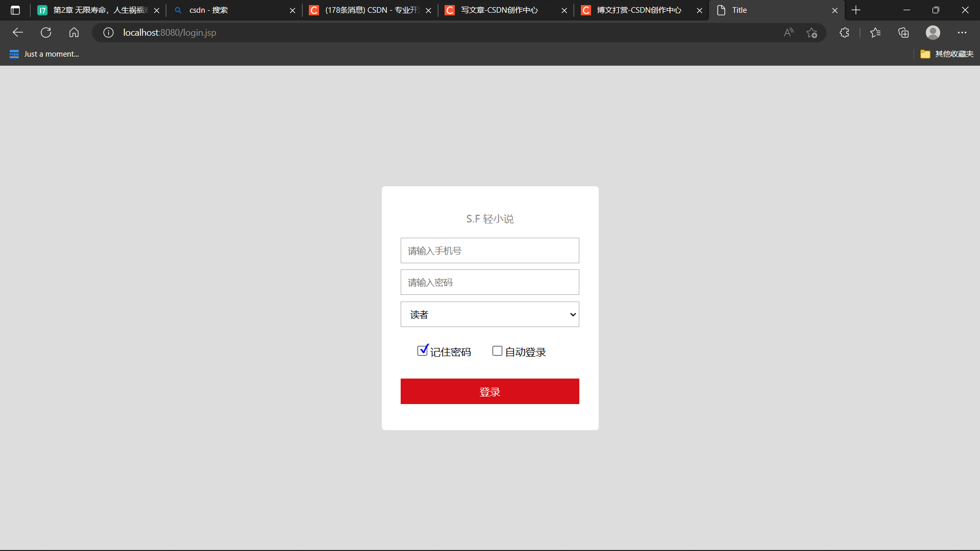The width and height of the screenshot is (980, 551).
Task: Open Read Aloud in address bar
Action: (789, 33)
